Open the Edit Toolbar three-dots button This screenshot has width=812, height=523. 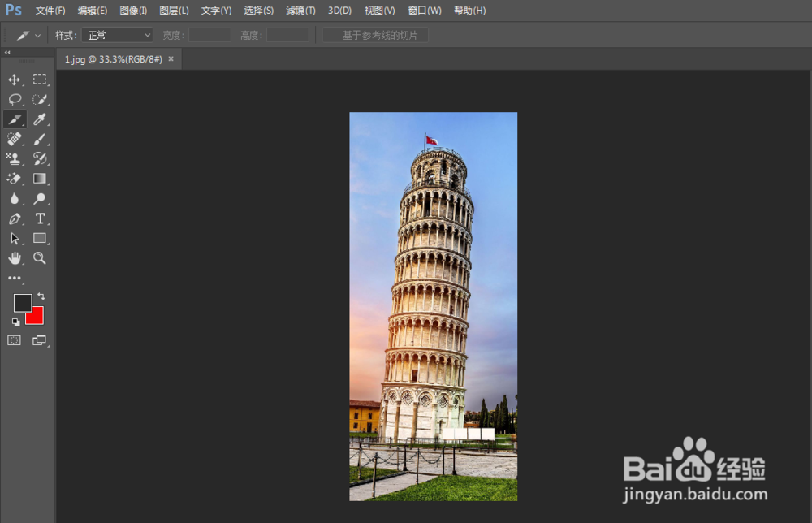click(15, 278)
